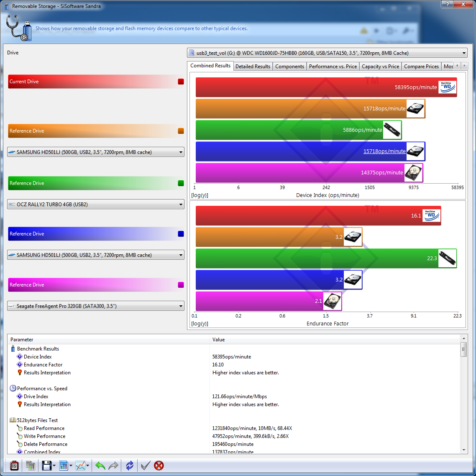Click the green Reference Drive color swatch

point(181,183)
